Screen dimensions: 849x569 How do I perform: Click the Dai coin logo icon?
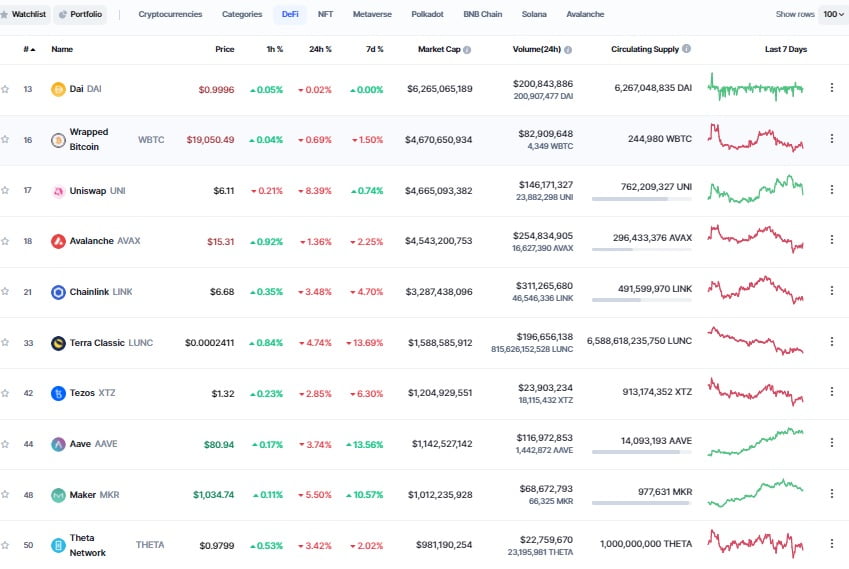pyautogui.click(x=58, y=89)
